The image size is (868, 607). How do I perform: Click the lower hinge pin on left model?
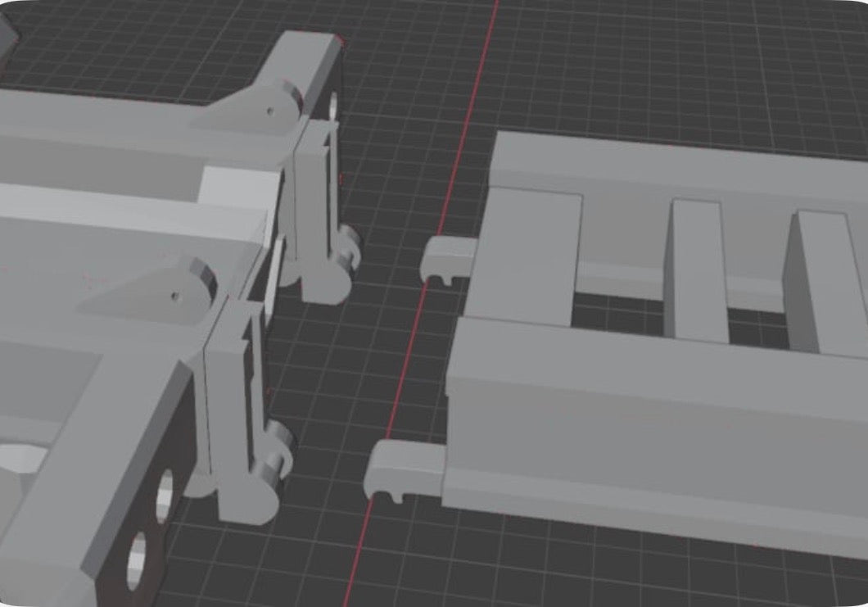278,452
